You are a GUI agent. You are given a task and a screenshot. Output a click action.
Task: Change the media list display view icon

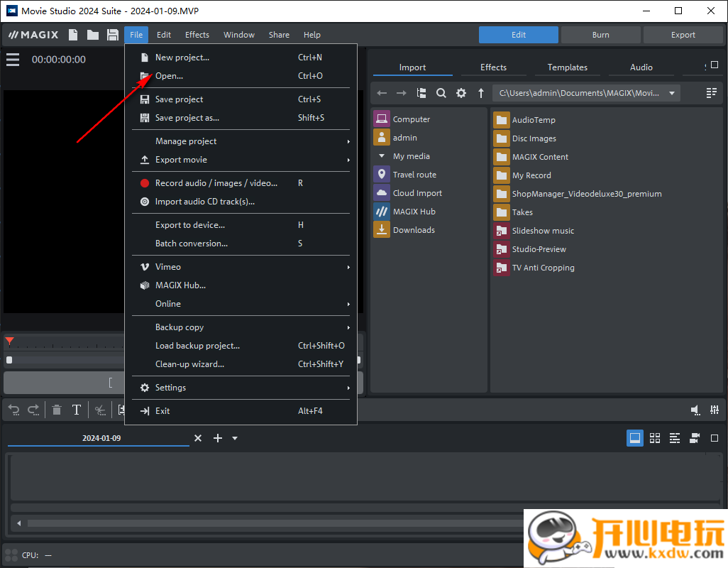711,93
